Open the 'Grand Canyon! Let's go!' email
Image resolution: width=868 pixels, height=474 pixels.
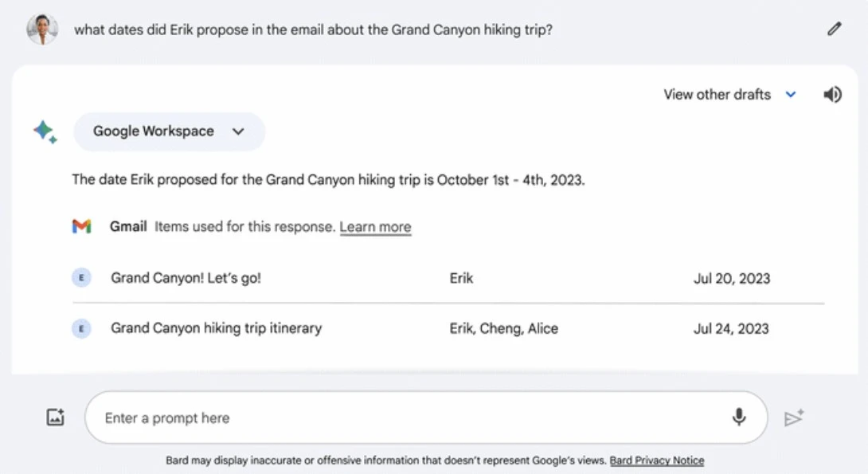click(x=186, y=278)
